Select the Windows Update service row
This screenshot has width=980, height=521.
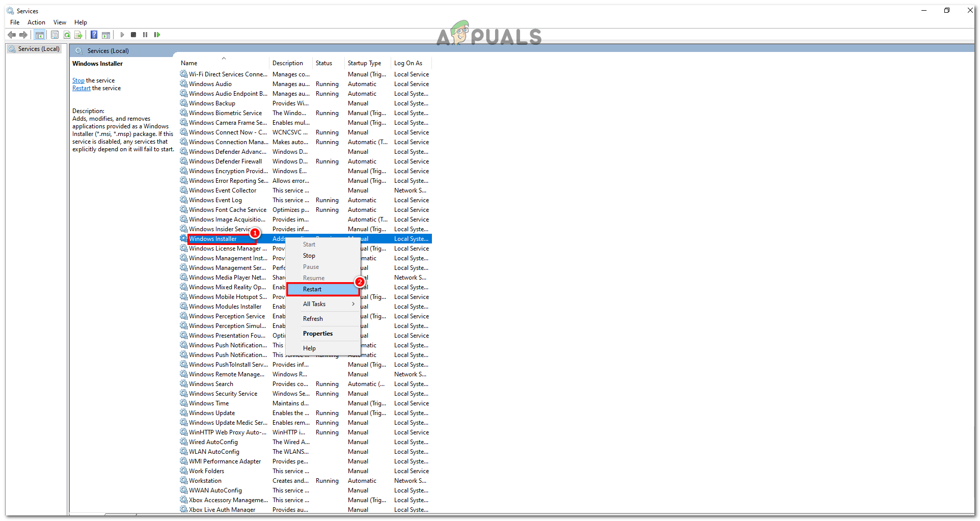click(x=211, y=413)
